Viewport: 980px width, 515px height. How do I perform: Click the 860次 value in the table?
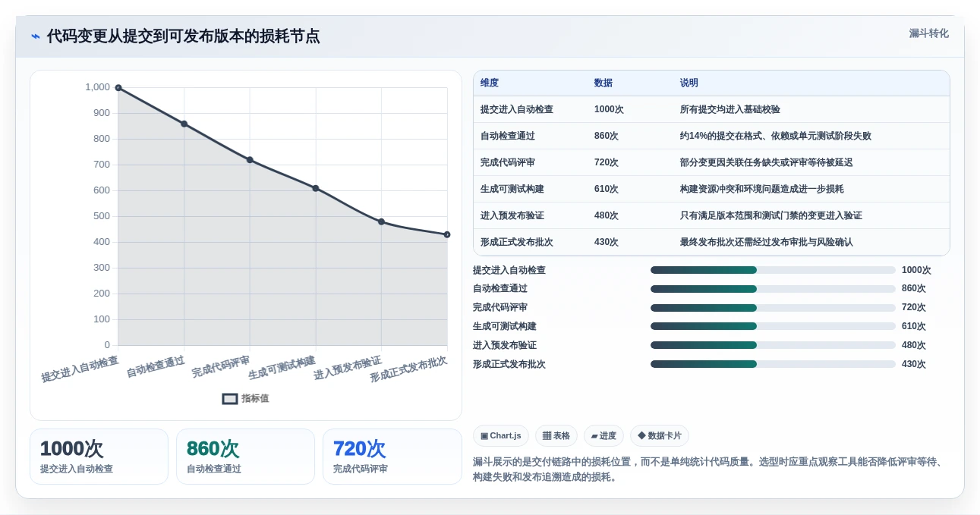[x=607, y=136]
